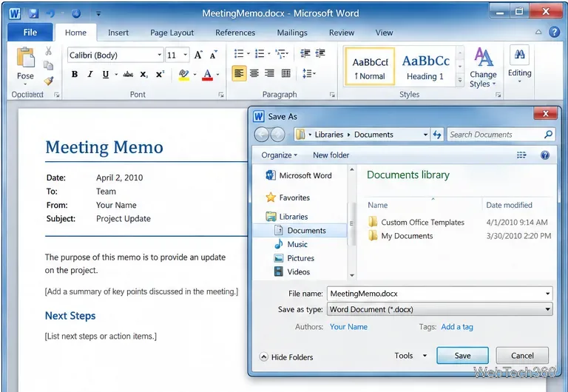The width and height of the screenshot is (568, 392).
Task: Toggle Strikethrough formatting
Action: click(128, 74)
